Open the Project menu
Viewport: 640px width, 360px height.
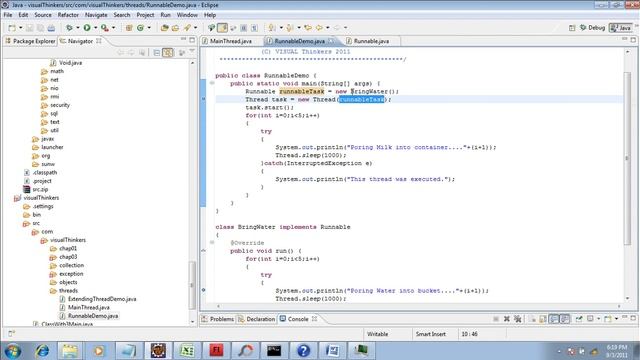point(145,15)
